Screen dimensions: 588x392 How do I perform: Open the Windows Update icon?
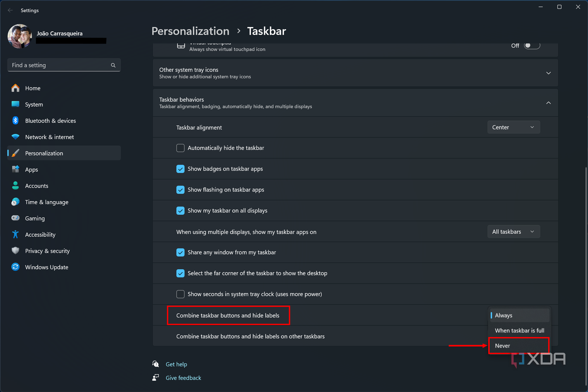[x=15, y=267]
